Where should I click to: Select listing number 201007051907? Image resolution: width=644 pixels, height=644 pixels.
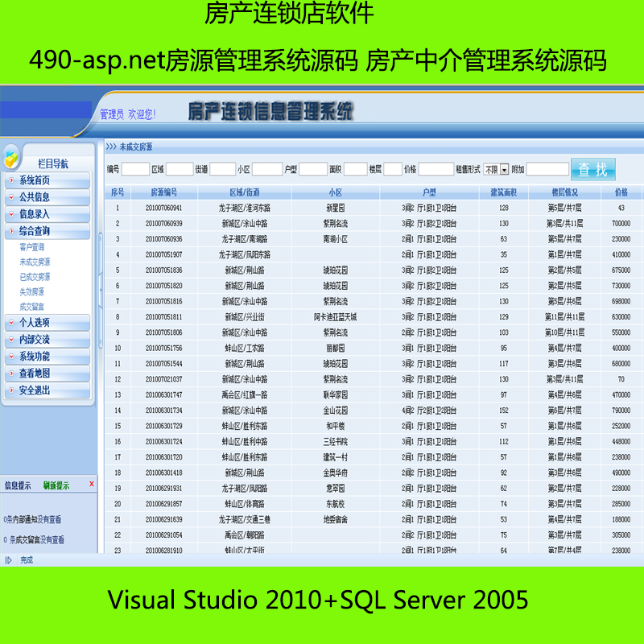pos(164,254)
